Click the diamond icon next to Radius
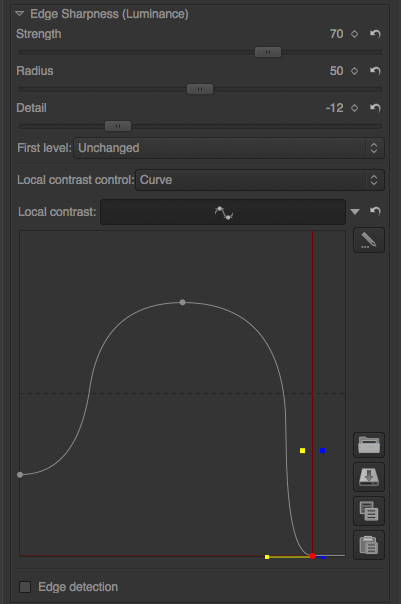 (x=354, y=71)
